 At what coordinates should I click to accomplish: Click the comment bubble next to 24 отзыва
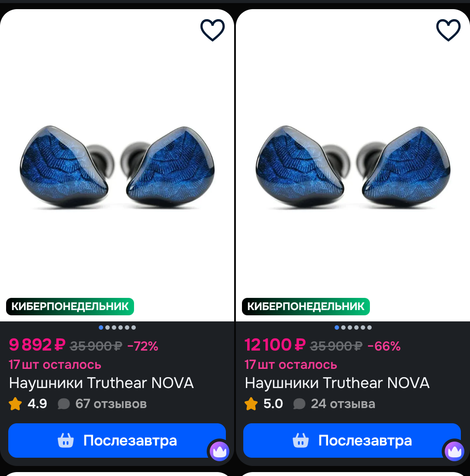tap(299, 404)
